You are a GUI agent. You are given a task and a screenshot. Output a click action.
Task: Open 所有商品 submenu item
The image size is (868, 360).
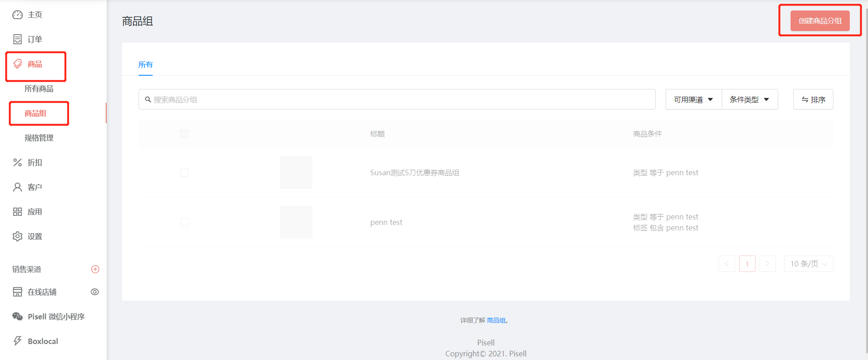coord(39,89)
